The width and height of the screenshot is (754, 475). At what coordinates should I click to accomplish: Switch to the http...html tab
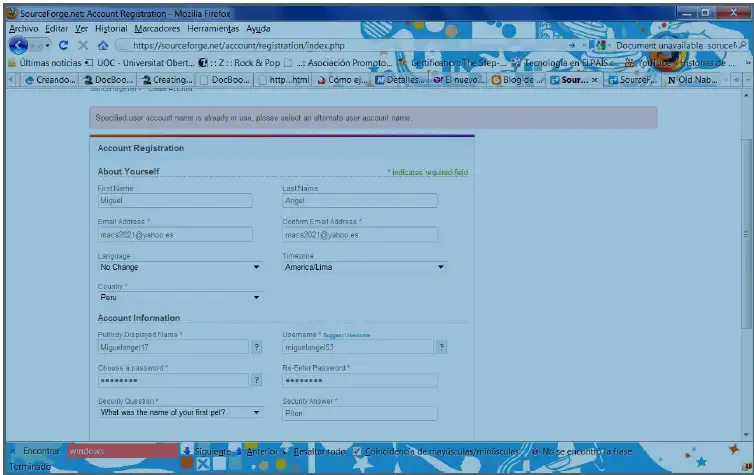pos(284,80)
